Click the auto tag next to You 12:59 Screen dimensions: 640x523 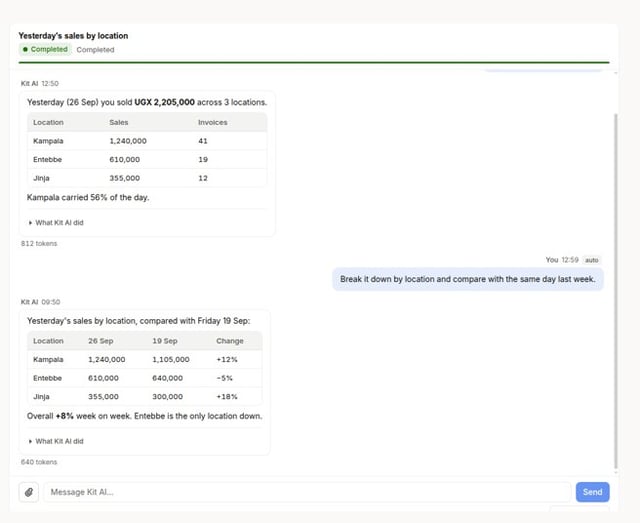click(x=591, y=260)
